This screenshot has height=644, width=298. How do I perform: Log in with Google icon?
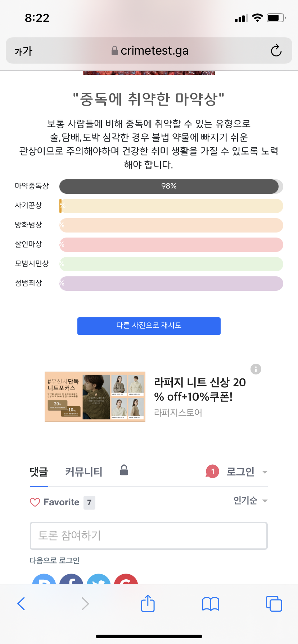click(126, 579)
